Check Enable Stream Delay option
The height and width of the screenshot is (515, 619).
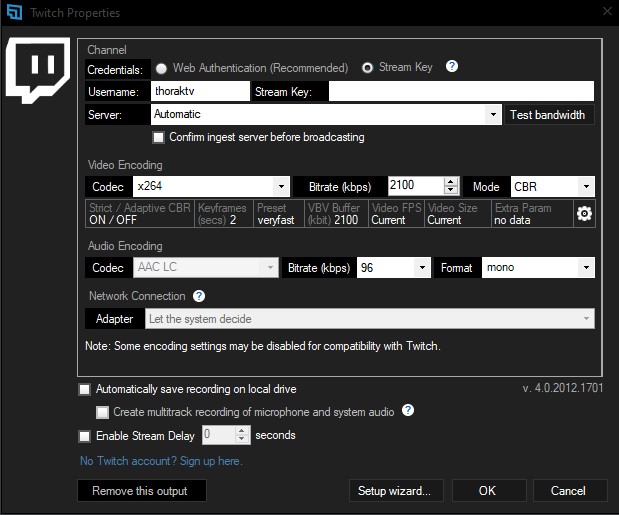pyautogui.click(x=84, y=436)
